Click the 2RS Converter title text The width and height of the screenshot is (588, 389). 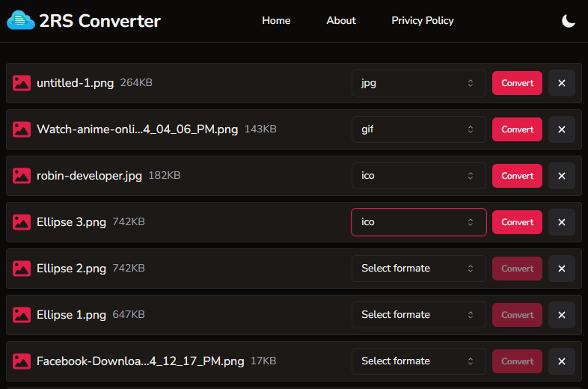(x=99, y=21)
